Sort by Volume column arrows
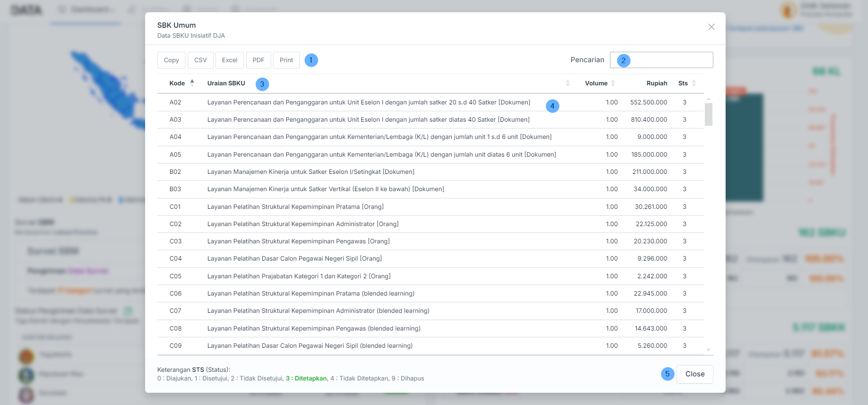Viewport: 868px width, 405px height. pyautogui.click(x=613, y=83)
